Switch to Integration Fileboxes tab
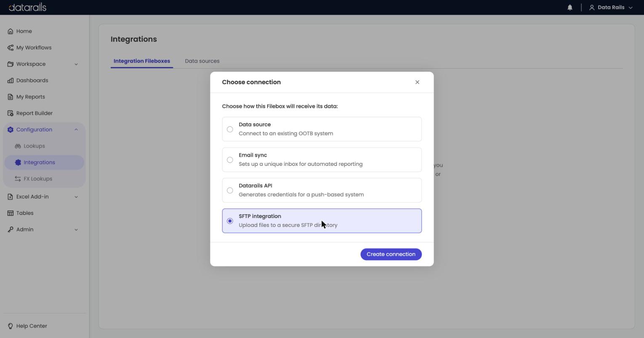Screen dimensions: 644x338 click(142, 61)
